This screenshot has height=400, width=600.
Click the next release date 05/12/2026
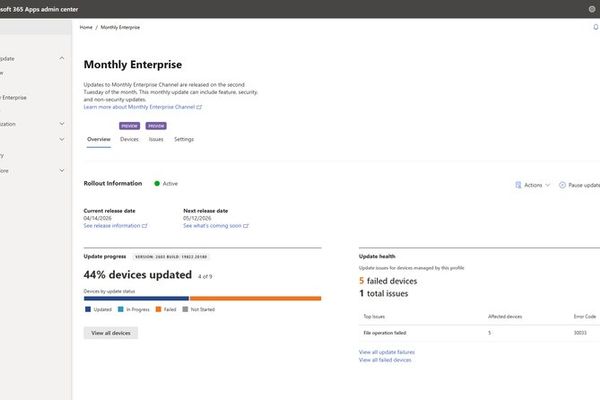tap(197, 218)
